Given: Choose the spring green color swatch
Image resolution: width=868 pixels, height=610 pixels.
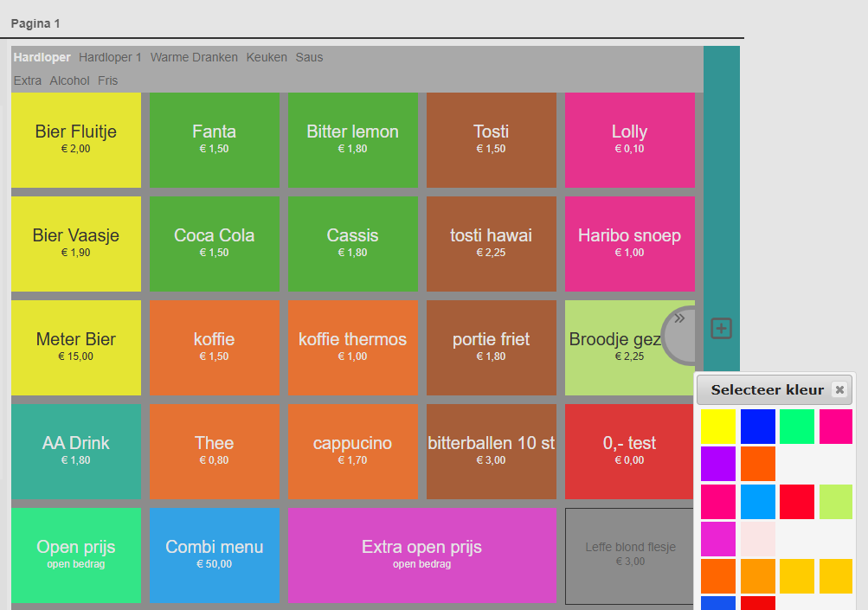Looking at the screenshot, I should (796, 427).
